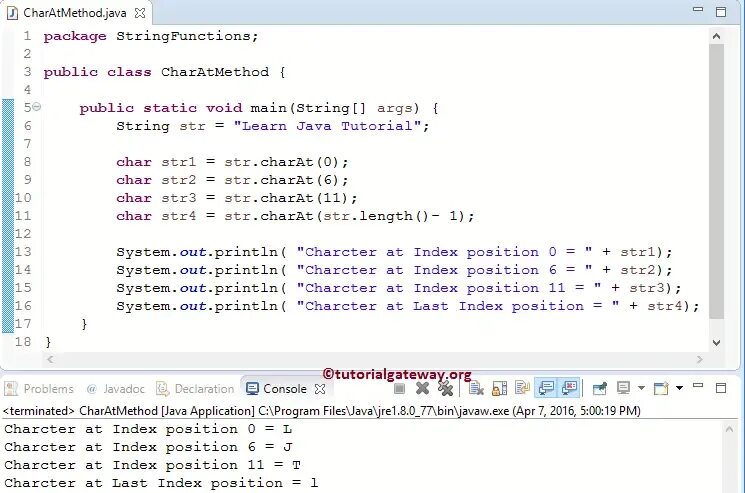Click the Declaration tab icon
Screen dimensions: 745x493
click(162, 389)
